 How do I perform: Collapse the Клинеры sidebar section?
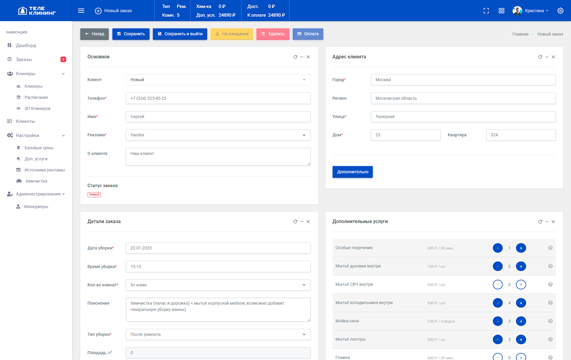(x=36, y=74)
